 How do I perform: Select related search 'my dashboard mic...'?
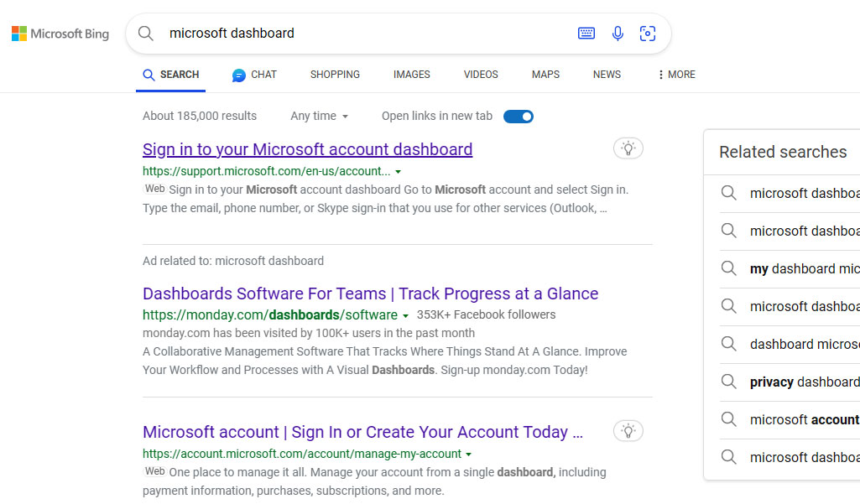[x=790, y=268]
